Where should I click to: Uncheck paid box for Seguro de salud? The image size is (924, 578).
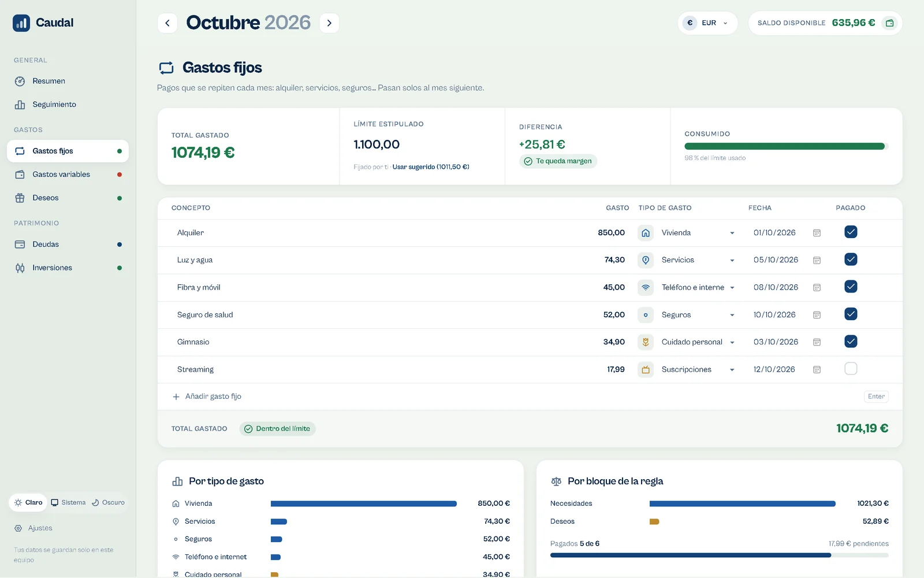[x=851, y=314]
